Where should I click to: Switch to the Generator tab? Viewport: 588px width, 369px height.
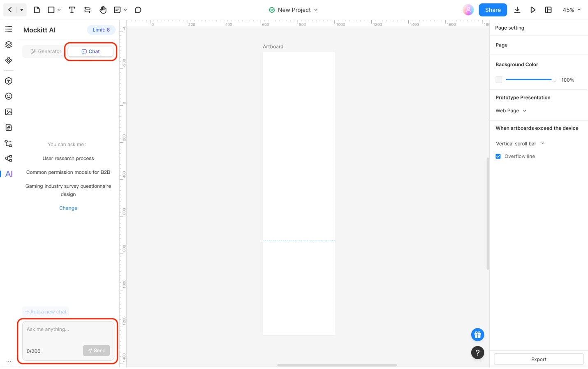(x=46, y=51)
